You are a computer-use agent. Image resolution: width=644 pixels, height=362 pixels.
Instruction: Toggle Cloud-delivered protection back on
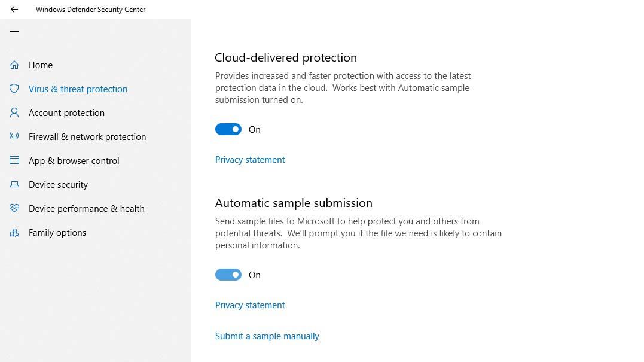tap(228, 129)
